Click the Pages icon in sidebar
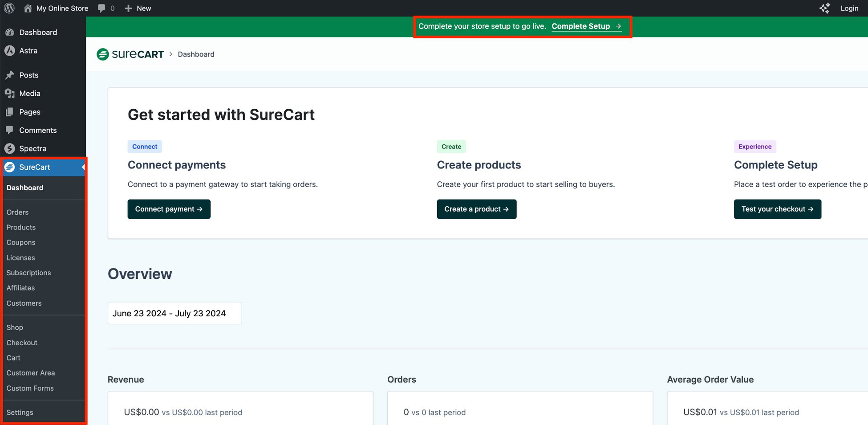The image size is (868, 425). point(10,112)
